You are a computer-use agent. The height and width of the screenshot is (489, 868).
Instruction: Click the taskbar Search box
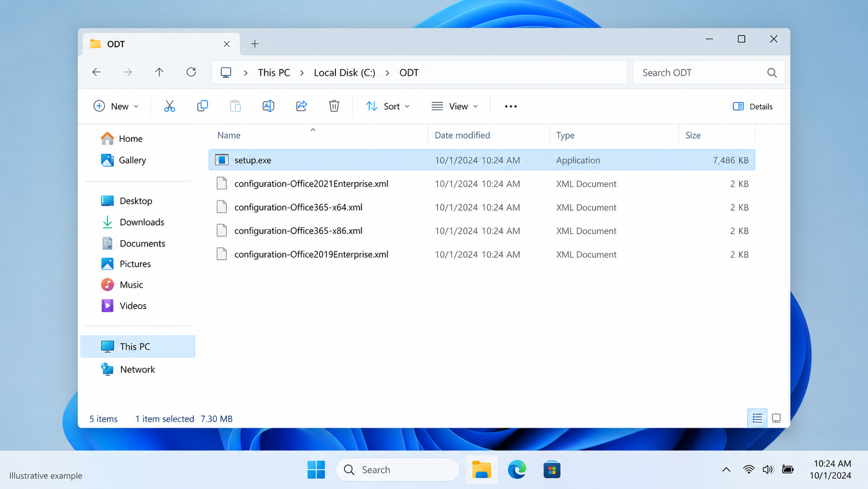click(398, 470)
